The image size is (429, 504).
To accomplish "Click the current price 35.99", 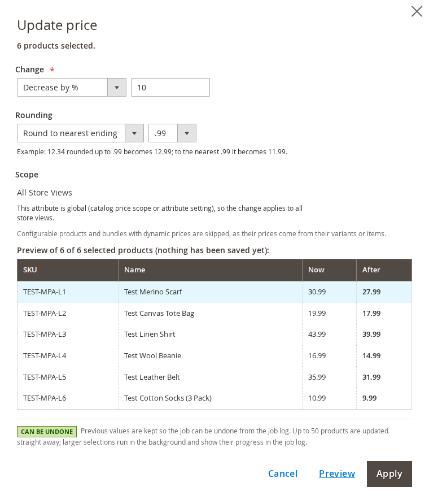I will point(317,377).
